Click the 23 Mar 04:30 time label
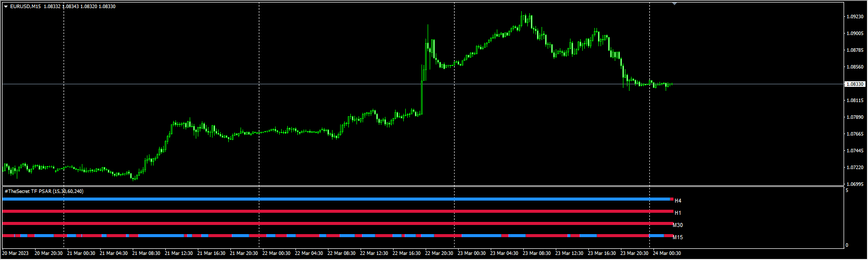This screenshot has height=260, width=868. click(x=504, y=253)
